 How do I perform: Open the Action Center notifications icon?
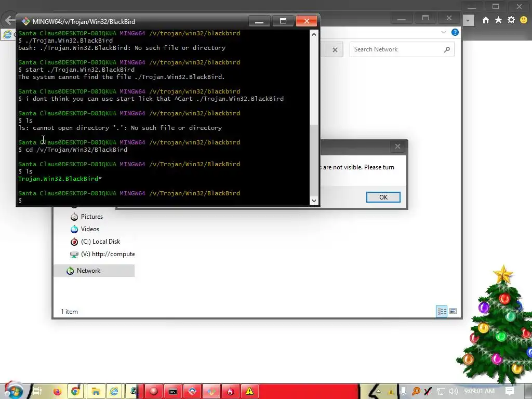509,391
